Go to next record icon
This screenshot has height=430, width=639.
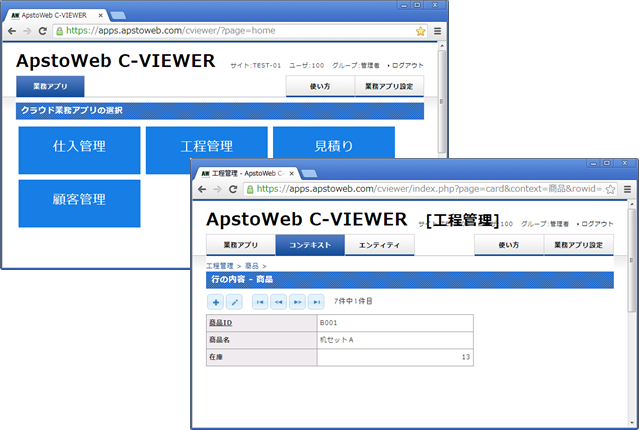coord(297,302)
